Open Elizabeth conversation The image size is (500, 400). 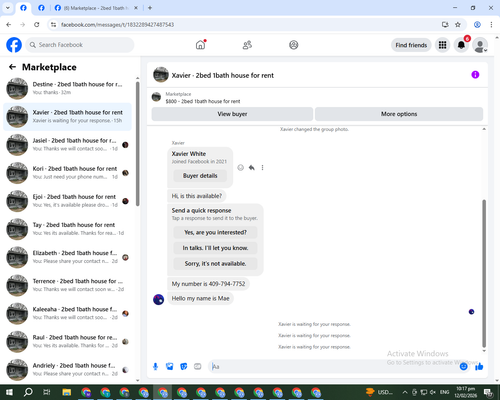point(67,257)
